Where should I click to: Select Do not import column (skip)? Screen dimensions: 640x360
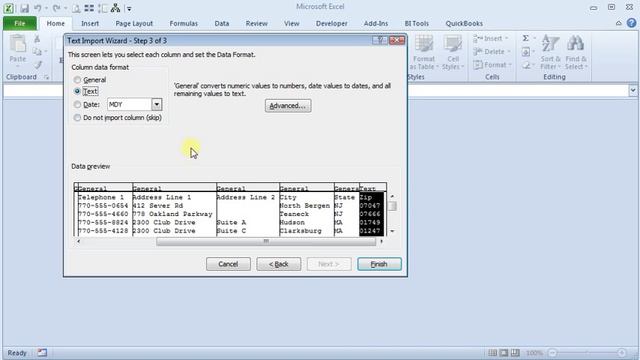77,118
